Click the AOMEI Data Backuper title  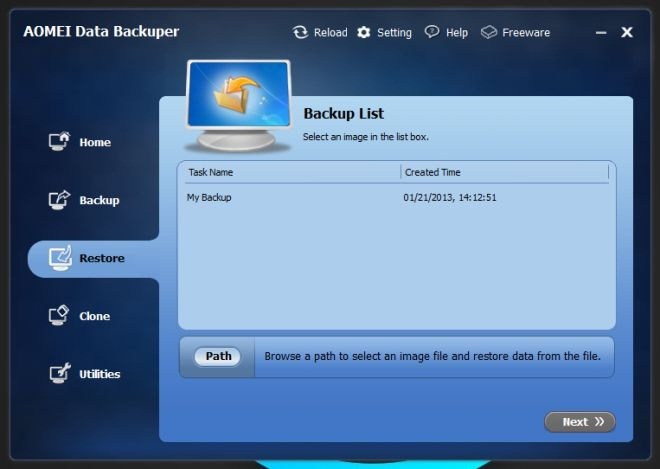101,32
